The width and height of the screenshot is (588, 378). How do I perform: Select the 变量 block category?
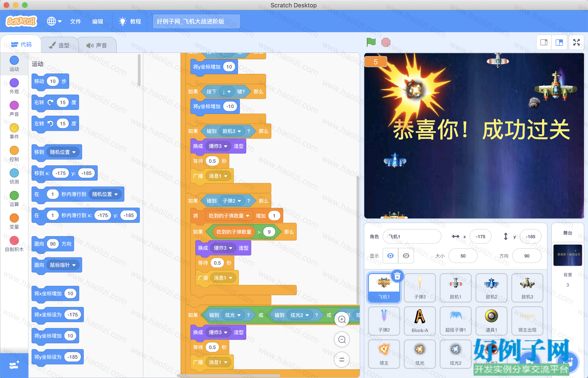pos(14,222)
